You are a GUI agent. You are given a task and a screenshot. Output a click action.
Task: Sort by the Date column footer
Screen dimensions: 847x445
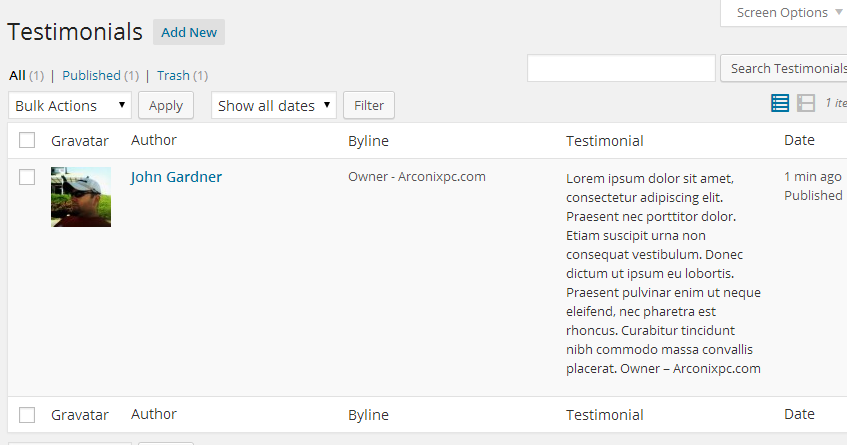click(x=799, y=414)
